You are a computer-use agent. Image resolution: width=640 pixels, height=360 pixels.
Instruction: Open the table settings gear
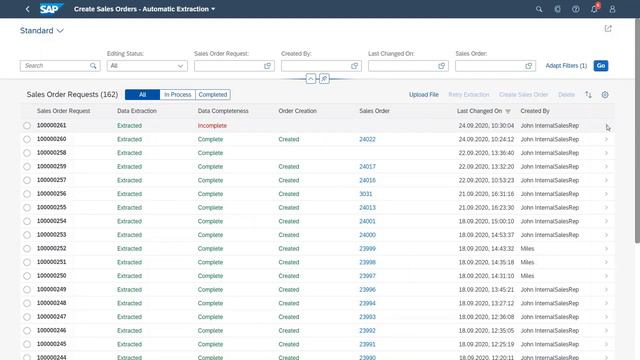[x=605, y=95]
